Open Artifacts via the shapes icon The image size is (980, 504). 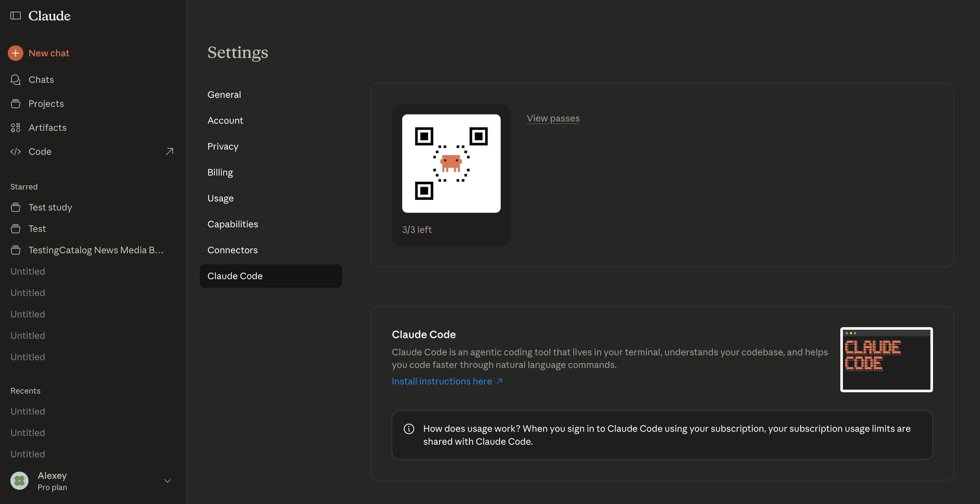[16, 127]
